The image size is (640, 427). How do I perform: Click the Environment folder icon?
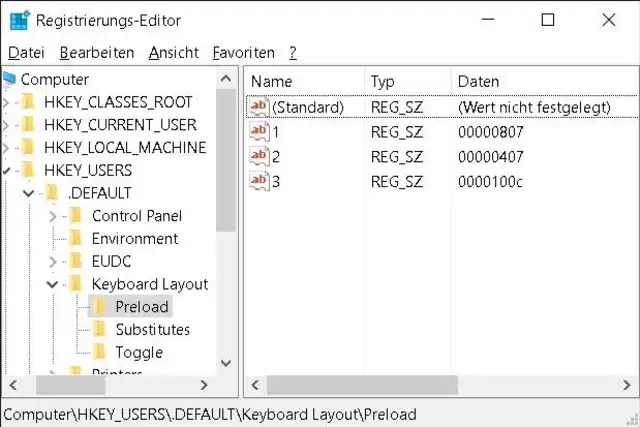coord(76,238)
